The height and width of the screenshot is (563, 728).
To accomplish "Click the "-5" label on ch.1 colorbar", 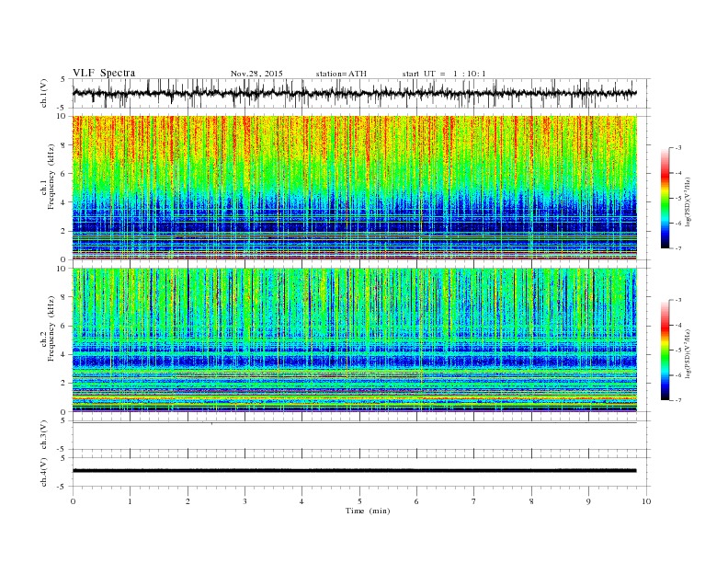I will pyautogui.click(x=678, y=199).
